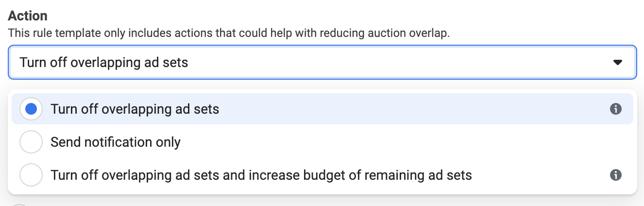Select radio for increase budget of remaining ad sets
Viewport: 644px width, 206px height.
(x=31, y=175)
